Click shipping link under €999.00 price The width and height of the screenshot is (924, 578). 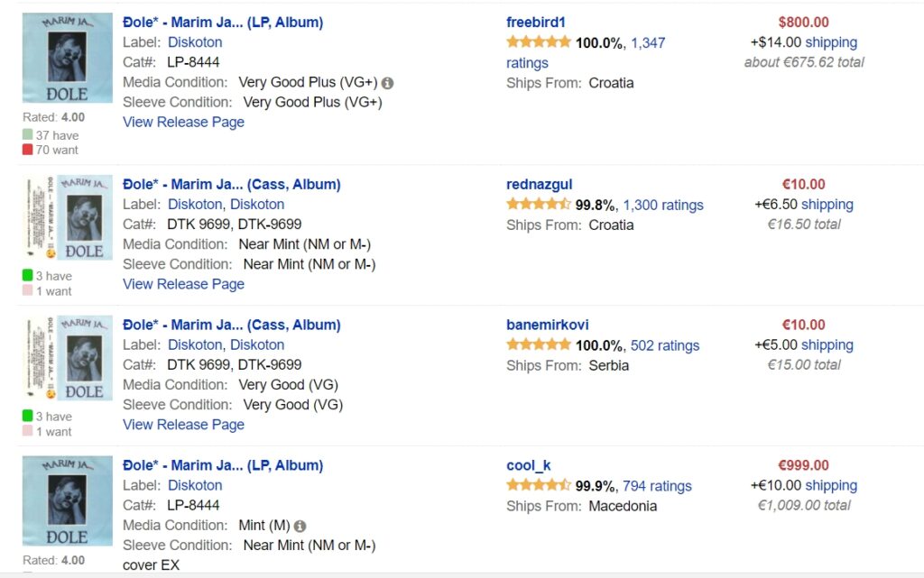point(831,486)
